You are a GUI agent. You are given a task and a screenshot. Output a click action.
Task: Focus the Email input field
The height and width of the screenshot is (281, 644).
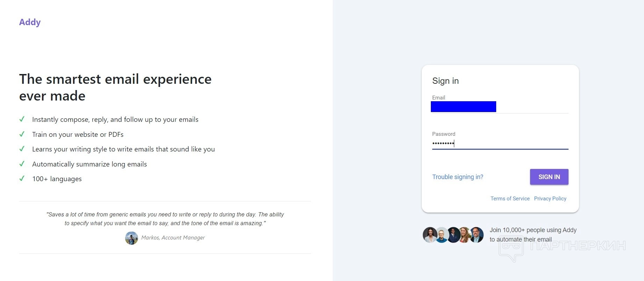click(500, 107)
